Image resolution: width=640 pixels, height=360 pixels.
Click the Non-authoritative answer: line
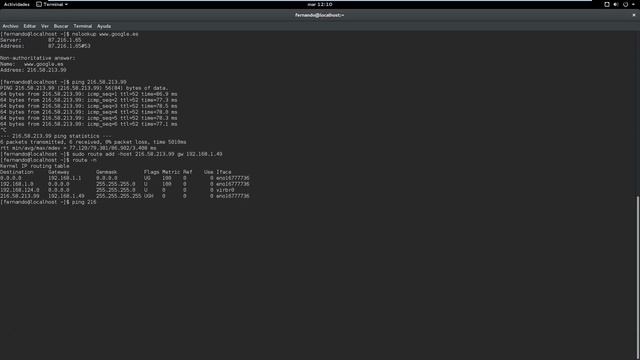pyautogui.click(x=38, y=58)
